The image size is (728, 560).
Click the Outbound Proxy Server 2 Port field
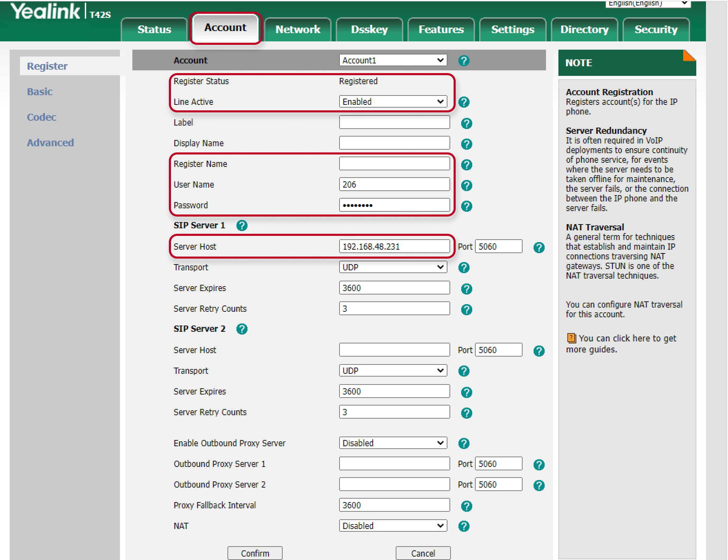click(x=499, y=484)
